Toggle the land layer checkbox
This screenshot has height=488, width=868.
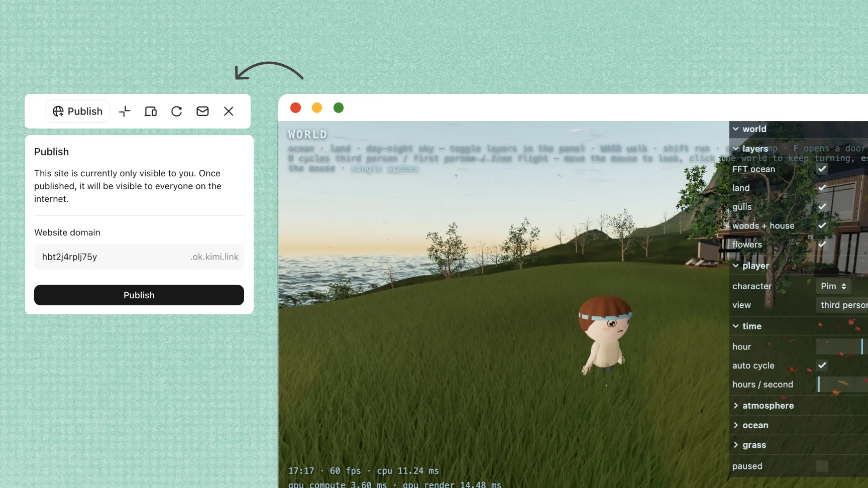tap(822, 188)
